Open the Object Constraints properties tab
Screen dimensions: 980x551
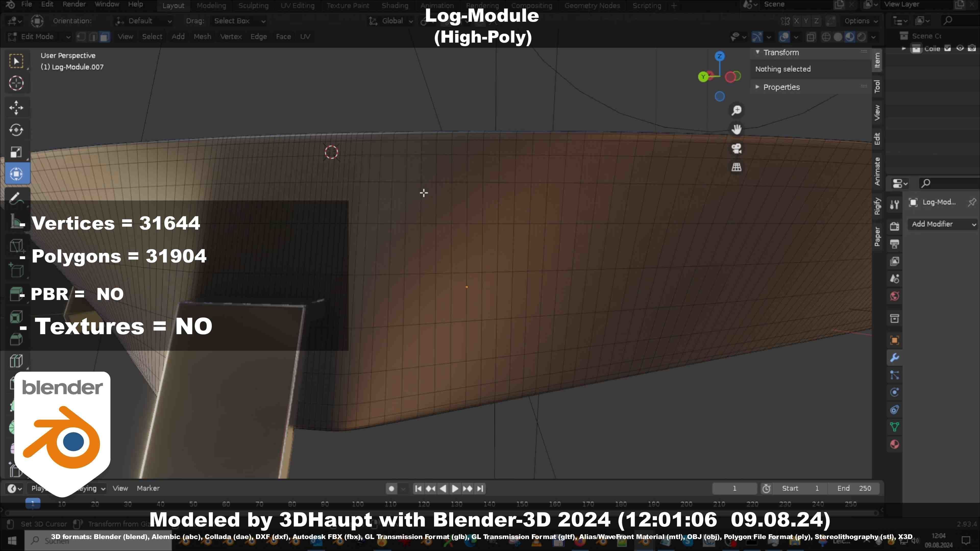pos(895,409)
